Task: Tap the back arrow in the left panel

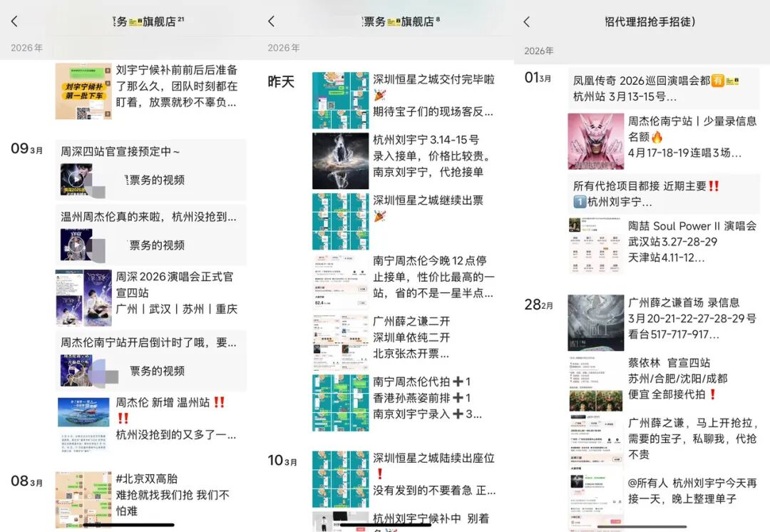Action: 14,21
